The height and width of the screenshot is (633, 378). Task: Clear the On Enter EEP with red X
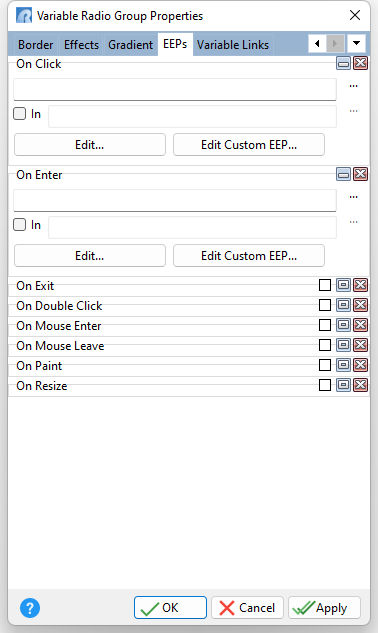[360, 174]
